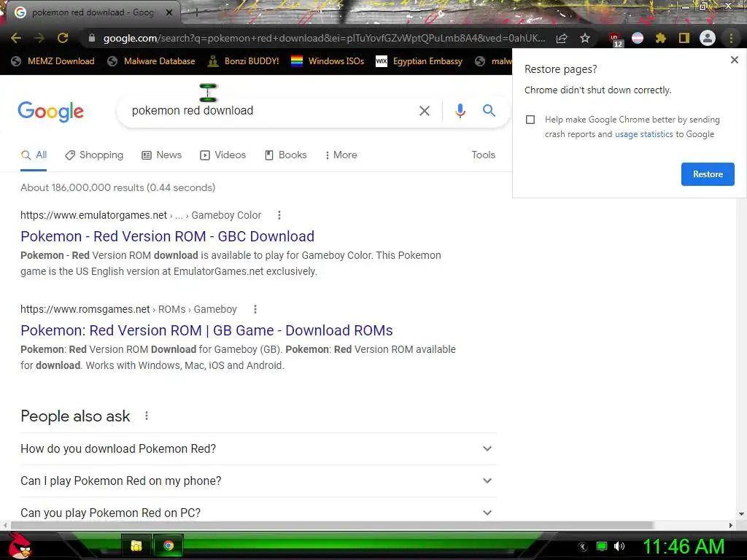747x560 pixels.
Task: Open options for romsgames.net result
Action: [x=255, y=309]
